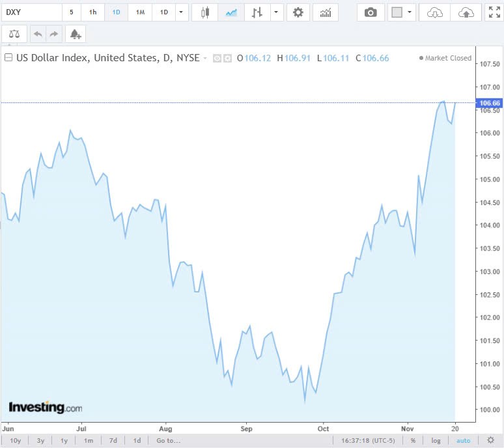The image size is (504, 448).
Task: Click the Go to... button
Action: point(168,441)
